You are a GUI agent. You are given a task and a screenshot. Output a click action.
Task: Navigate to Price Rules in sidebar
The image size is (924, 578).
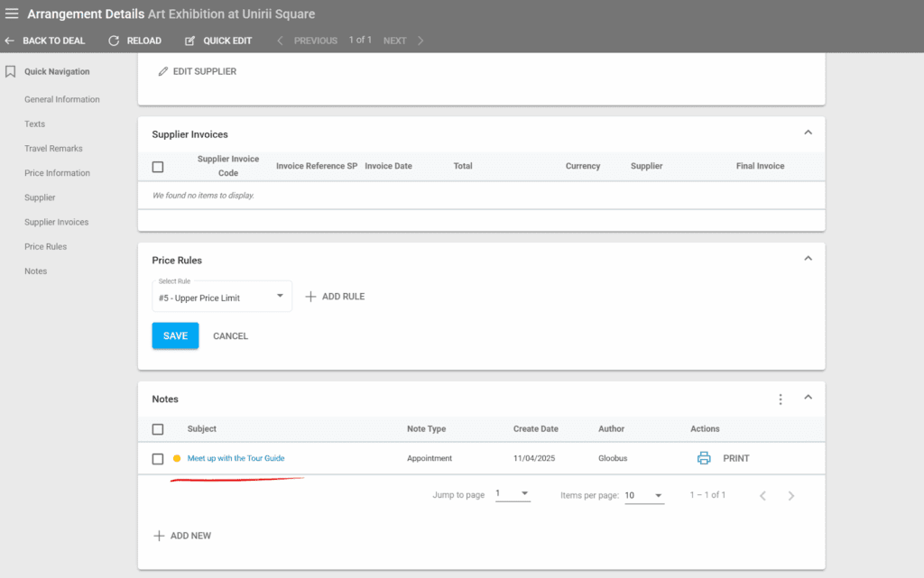(45, 247)
